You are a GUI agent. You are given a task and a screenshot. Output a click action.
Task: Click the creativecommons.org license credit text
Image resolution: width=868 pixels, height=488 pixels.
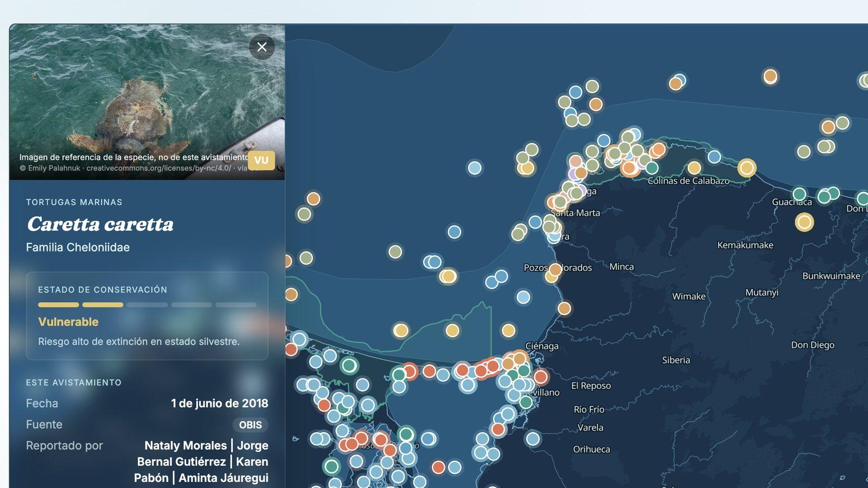pos(158,168)
